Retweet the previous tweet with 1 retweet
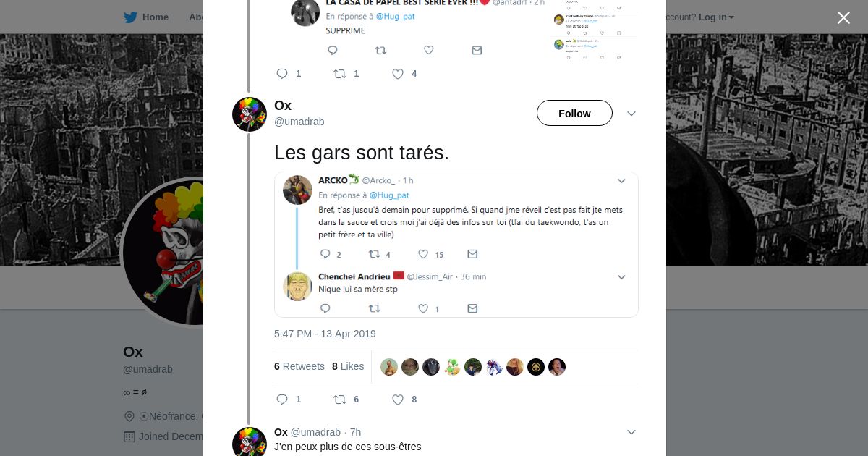 pos(340,74)
